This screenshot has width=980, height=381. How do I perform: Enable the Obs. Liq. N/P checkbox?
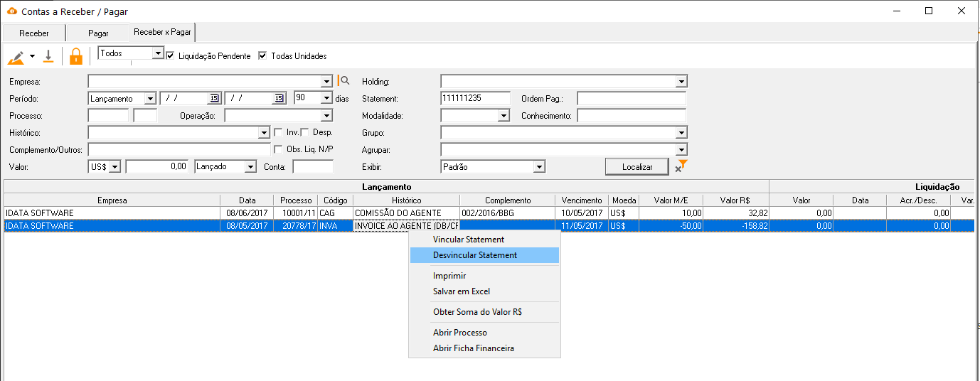point(279,149)
